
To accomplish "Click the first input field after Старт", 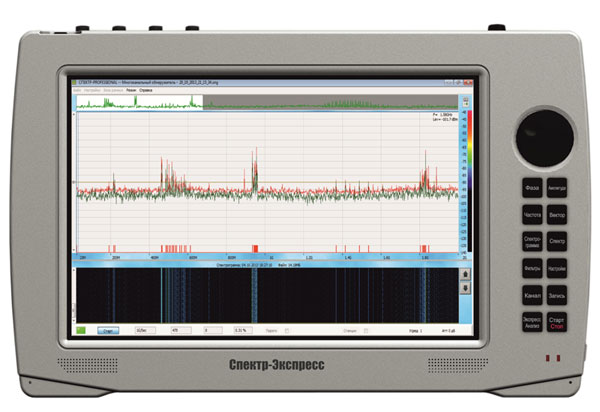I will pos(145,330).
